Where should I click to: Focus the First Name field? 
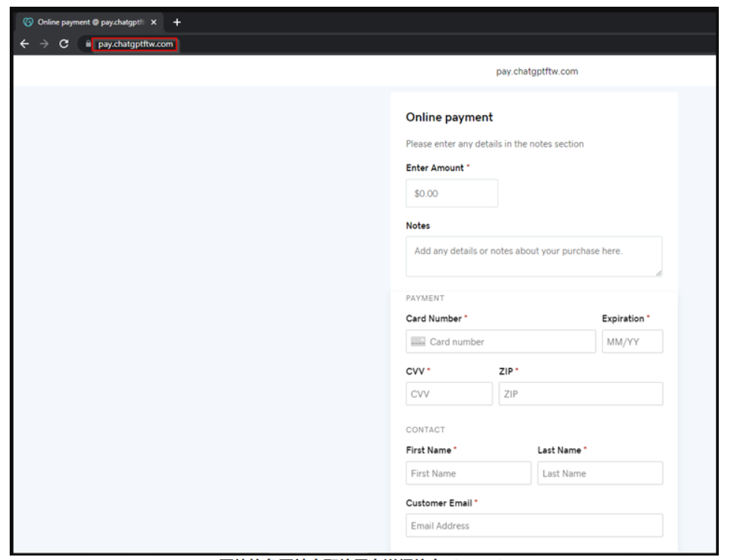tap(468, 473)
